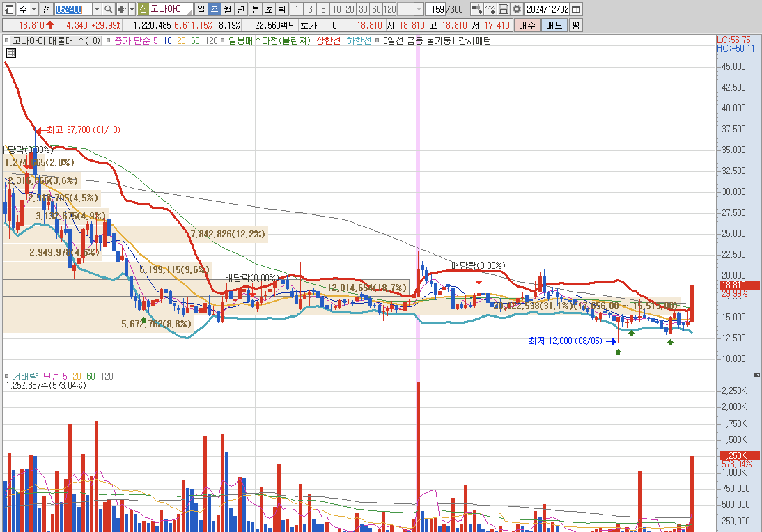The width and height of the screenshot is (762, 532).
Task: Switch to the 월 monthly chart tab
Action: coord(227,9)
